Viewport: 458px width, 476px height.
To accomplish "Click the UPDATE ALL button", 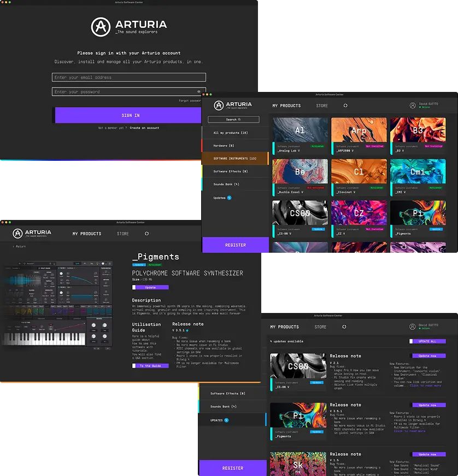I will click(428, 341).
